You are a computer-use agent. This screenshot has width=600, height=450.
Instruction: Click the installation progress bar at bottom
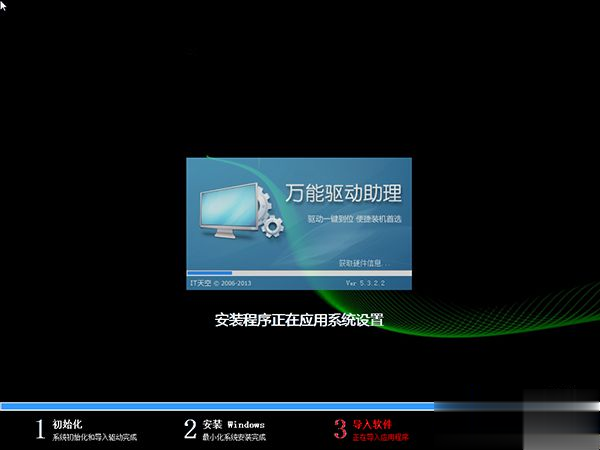coord(300,406)
